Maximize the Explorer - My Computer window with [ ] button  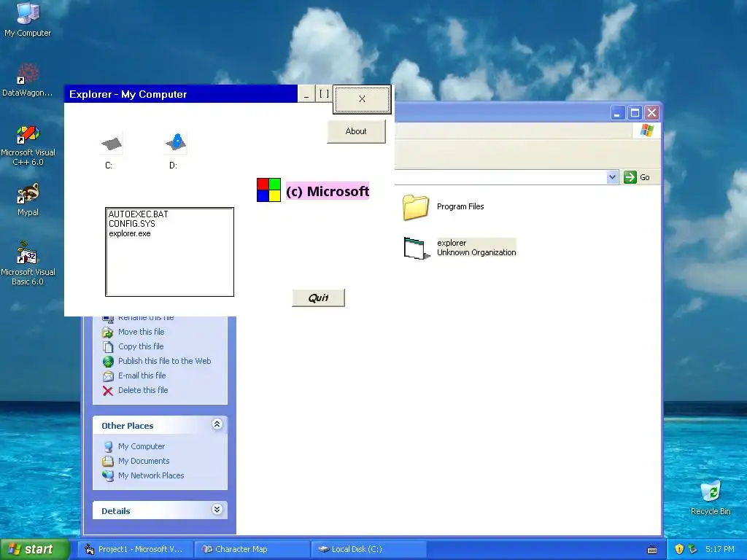pos(324,94)
